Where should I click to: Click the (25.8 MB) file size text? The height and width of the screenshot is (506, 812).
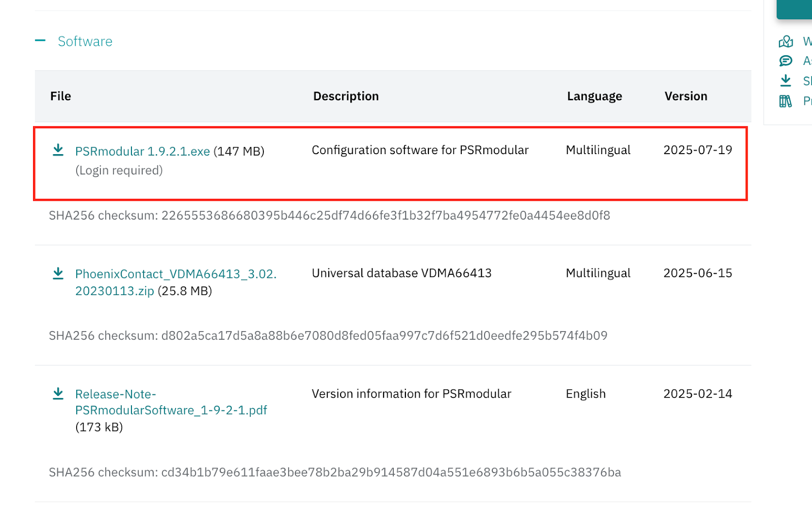click(x=185, y=291)
